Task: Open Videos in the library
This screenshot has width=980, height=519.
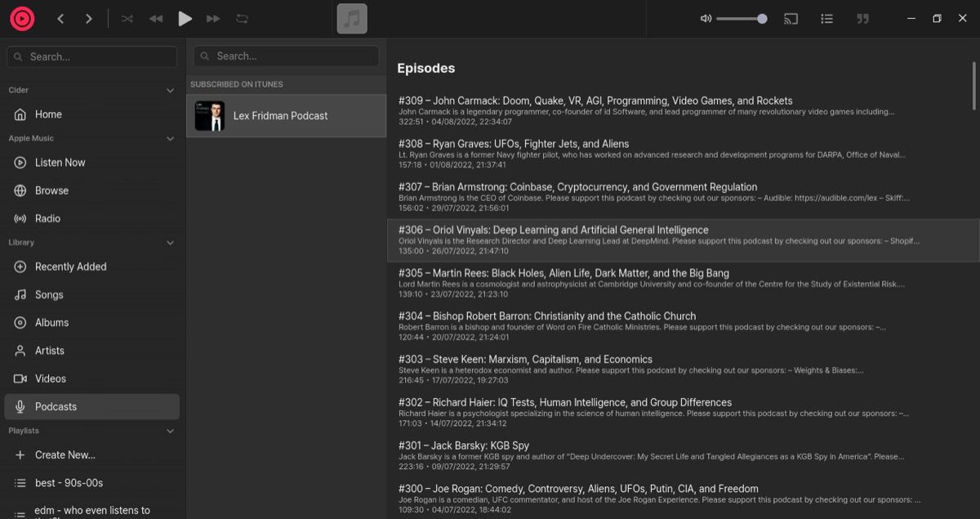Action: tap(91, 378)
